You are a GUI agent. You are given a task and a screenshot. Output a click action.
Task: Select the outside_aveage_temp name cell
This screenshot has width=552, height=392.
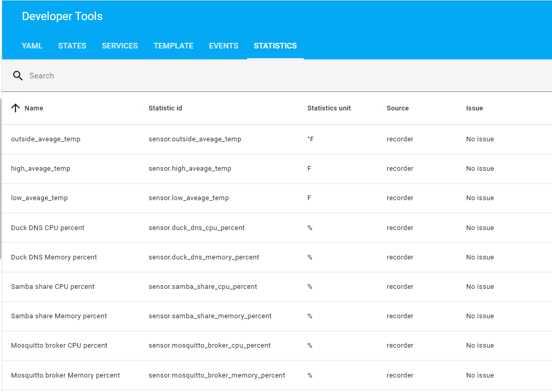pyautogui.click(x=46, y=139)
